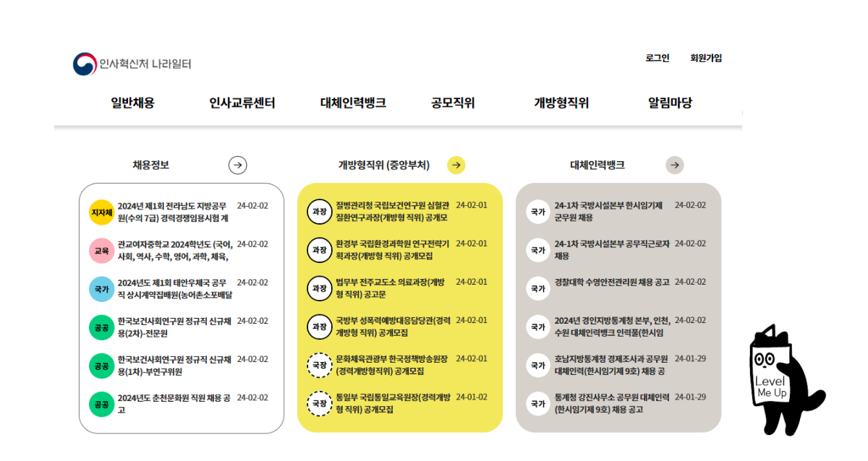Open the 개방형직위 top menu
The height and width of the screenshot is (461, 868).
click(561, 103)
